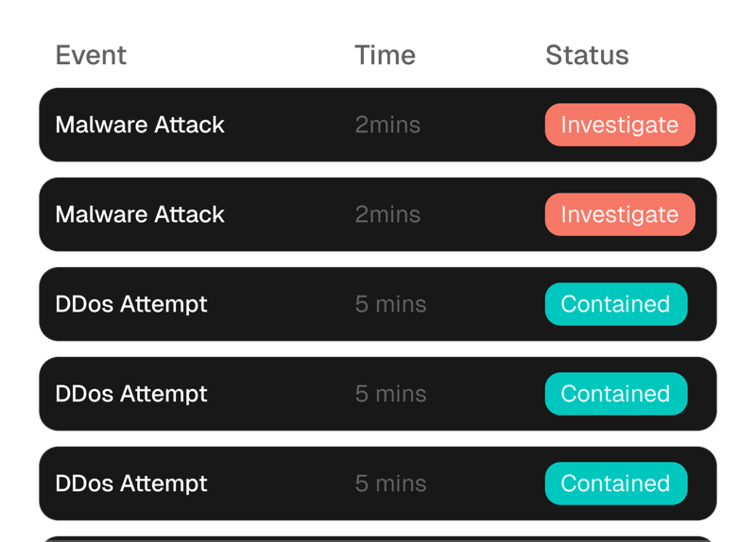The width and height of the screenshot is (756, 542).
Task: Click the 5 mins time of the first DDos Attempt
Action: tap(390, 304)
